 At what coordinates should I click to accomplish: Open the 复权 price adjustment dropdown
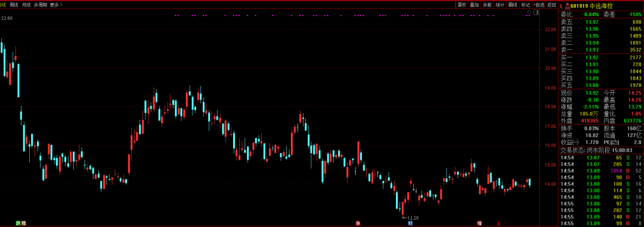pos(462,5)
